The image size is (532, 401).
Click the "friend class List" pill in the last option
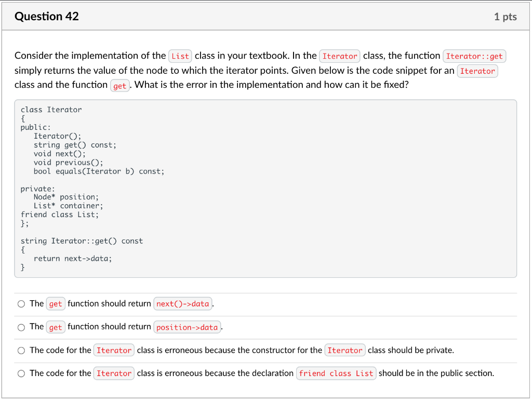tap(336, 373)
